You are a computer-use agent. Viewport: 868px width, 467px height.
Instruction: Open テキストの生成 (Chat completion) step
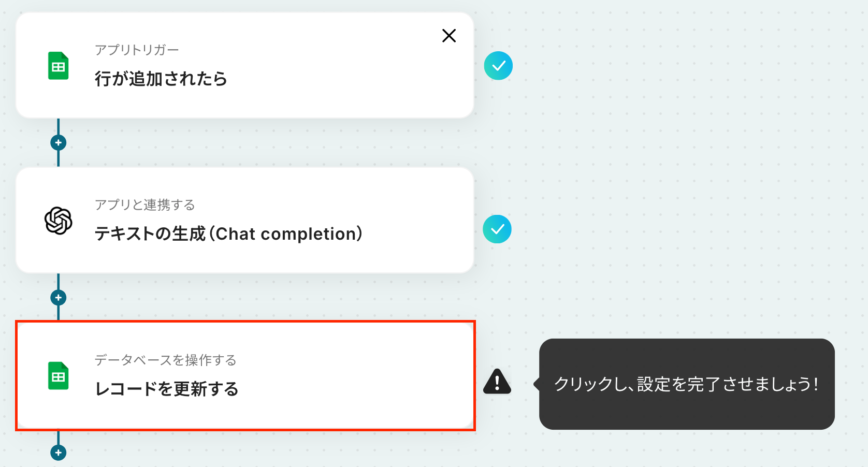click(x=228, y=233)
